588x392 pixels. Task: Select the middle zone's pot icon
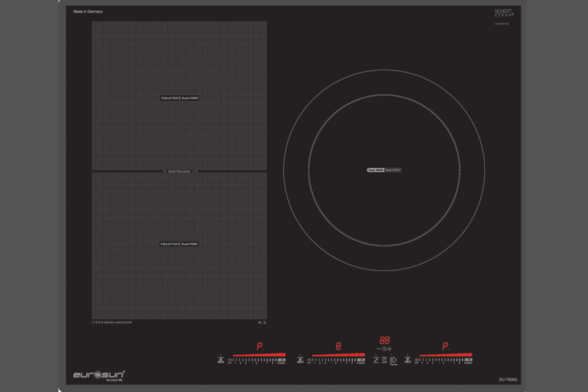click(300, 360)
